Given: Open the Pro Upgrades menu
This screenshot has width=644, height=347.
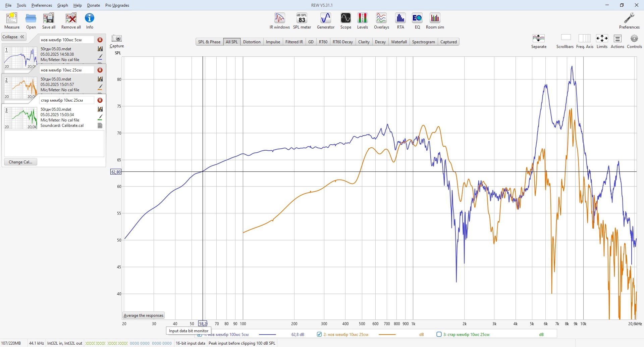Looking at the screenshot, I should coord(117,5).
